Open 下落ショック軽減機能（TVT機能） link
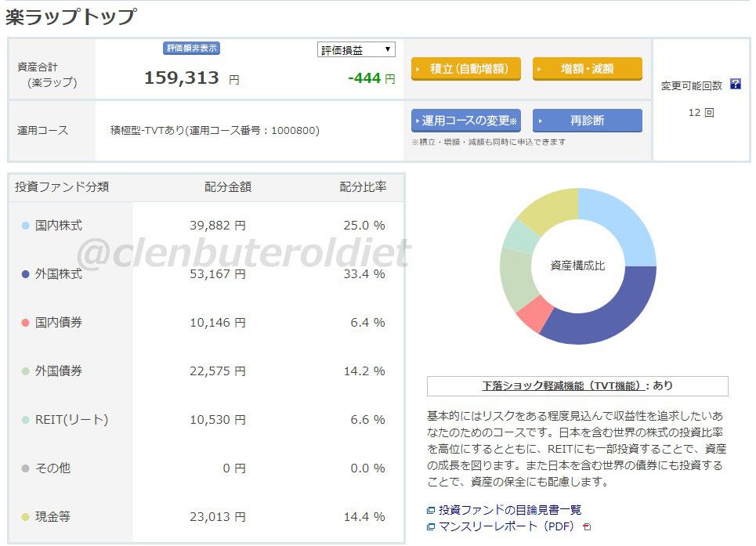The width and height of the screenshot is (756, 546). pos(563,385)
